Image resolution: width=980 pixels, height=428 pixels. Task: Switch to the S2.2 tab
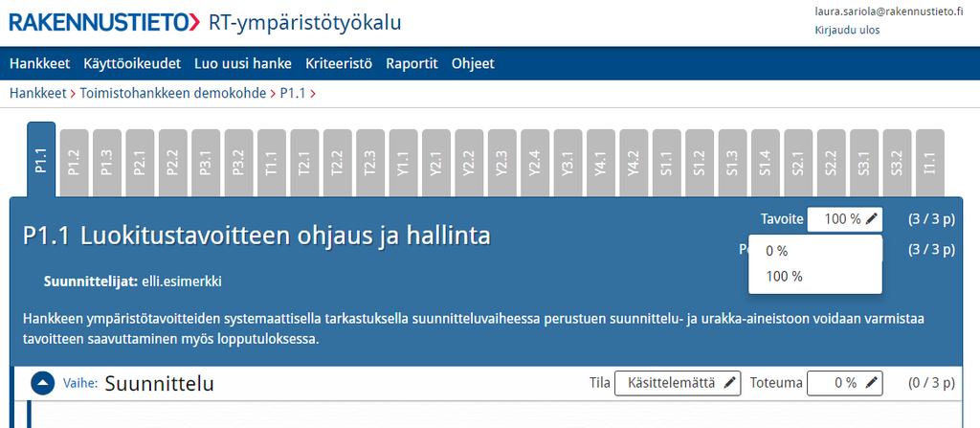[831, 163]
